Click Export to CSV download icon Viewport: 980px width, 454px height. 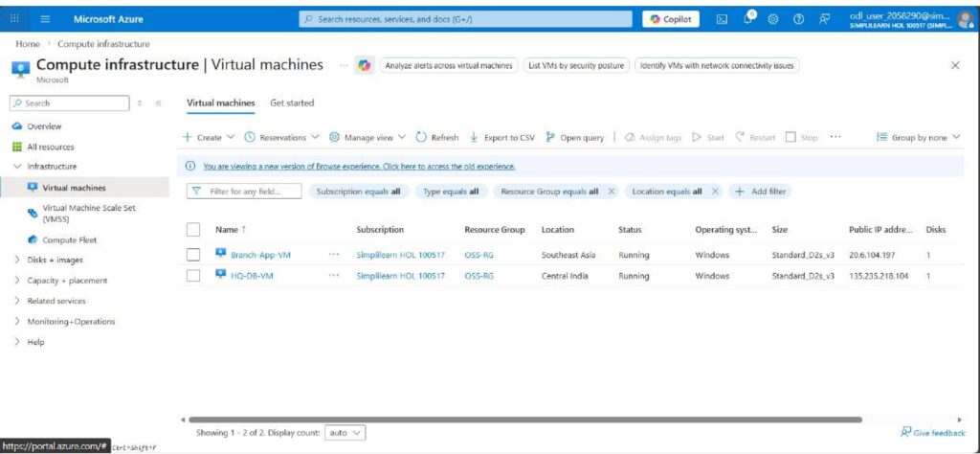click(474, 137)
